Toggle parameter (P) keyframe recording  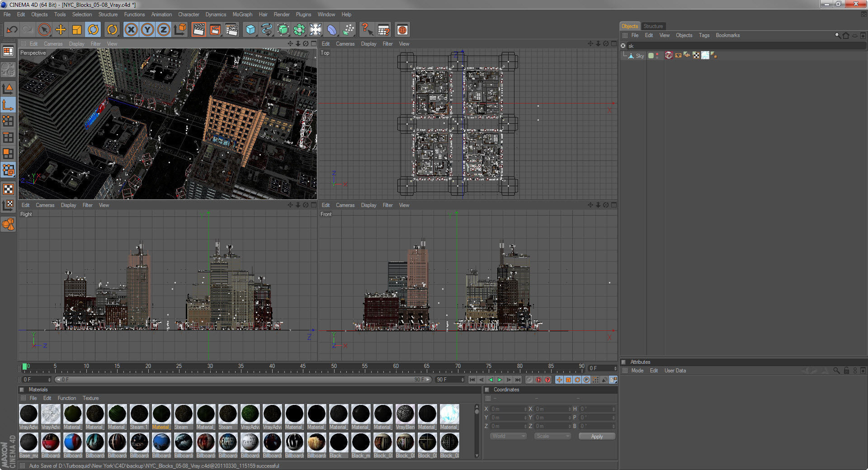click(x=586, y=380)
